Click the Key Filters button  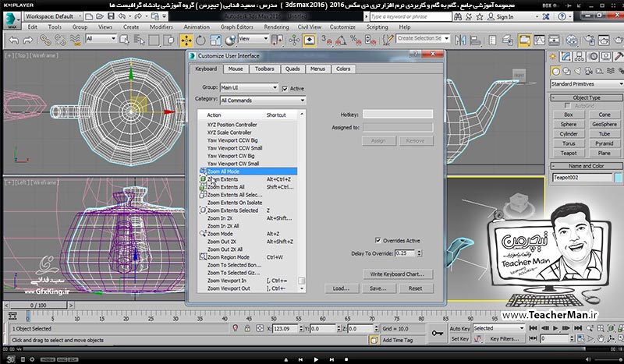pos(504,339)
